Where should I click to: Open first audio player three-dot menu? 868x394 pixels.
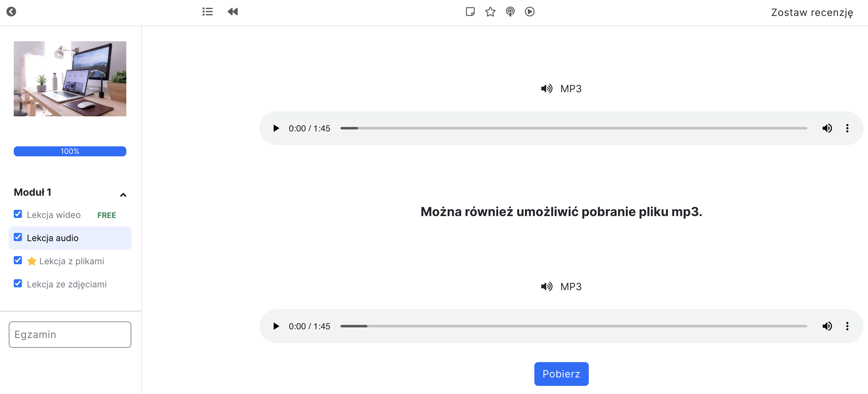pyautogui.click(x=847, y=128)
